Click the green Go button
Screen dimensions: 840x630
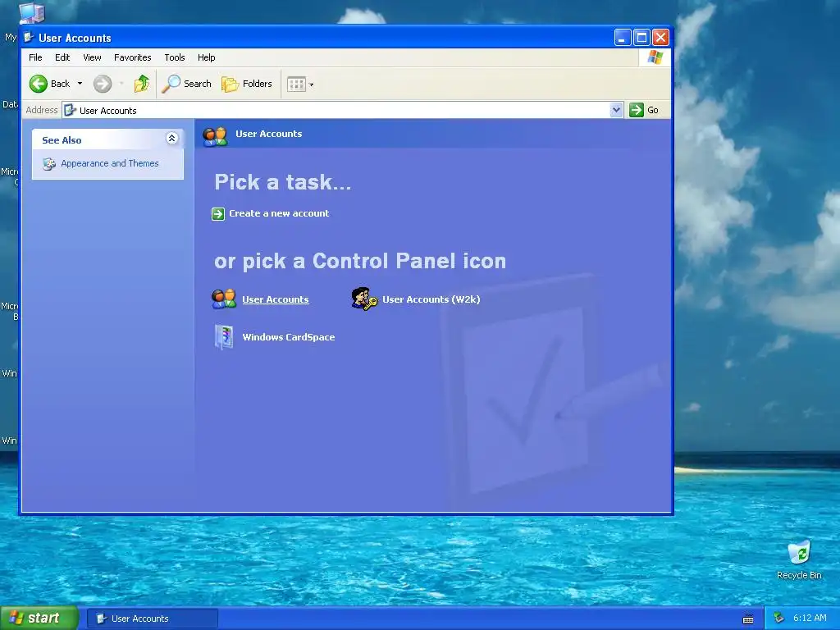tap(645, 110)
